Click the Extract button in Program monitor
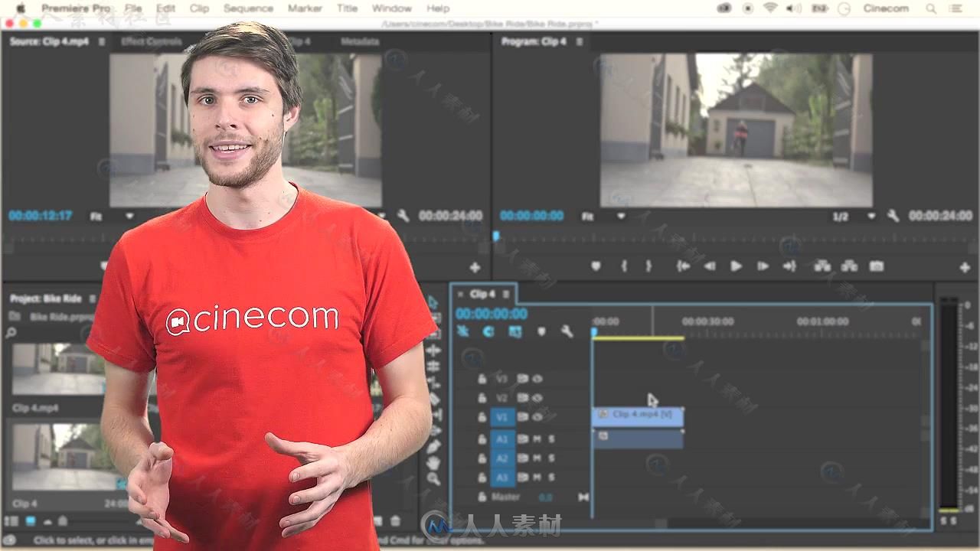The width and height of the screenshot is (980, 551). (849, 266)
